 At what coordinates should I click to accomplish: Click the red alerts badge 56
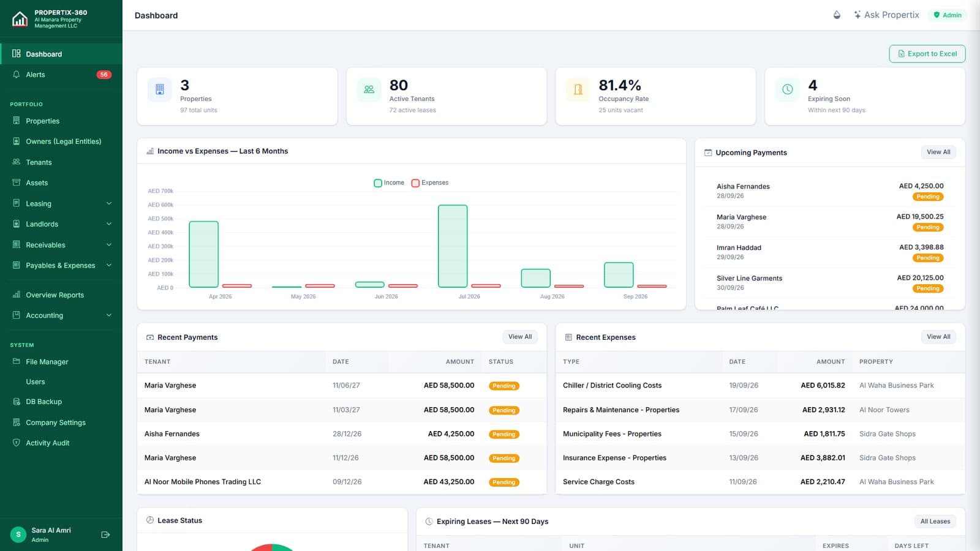click(104, 75)
